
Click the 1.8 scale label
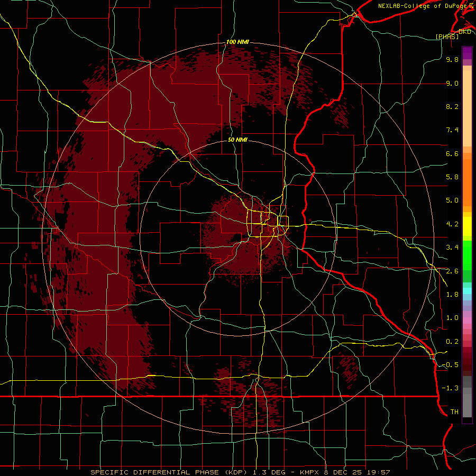452,295
